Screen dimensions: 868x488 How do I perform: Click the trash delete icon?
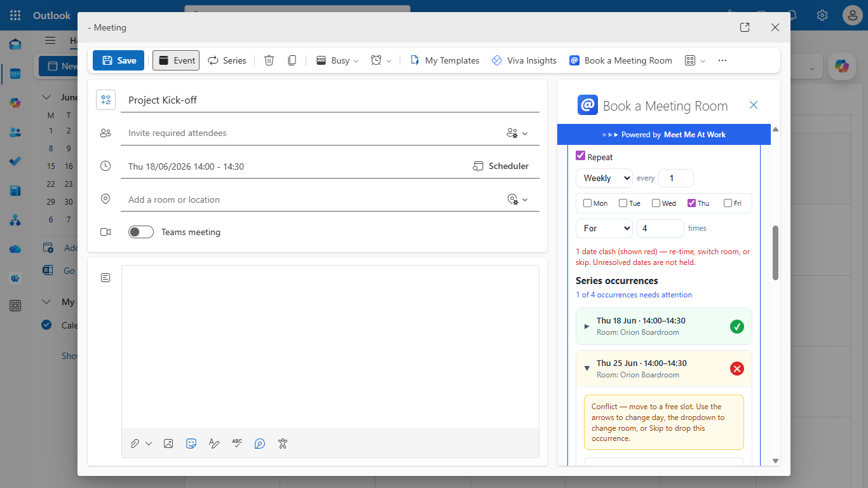pos(269,60)
